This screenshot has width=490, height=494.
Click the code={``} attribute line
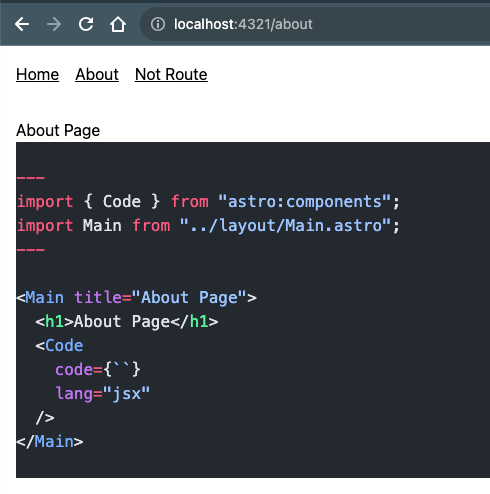pyautogui.click(x=98, y=370)
